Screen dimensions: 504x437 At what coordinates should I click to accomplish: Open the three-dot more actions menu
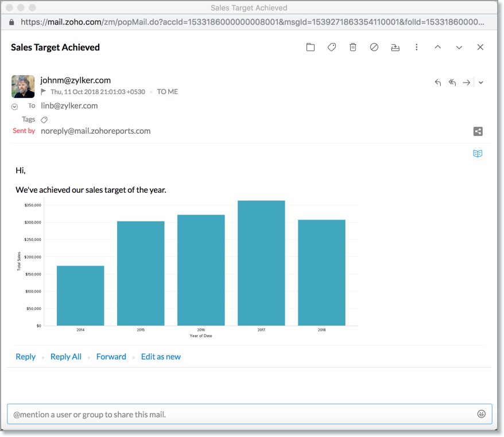[x=417, y=48]
